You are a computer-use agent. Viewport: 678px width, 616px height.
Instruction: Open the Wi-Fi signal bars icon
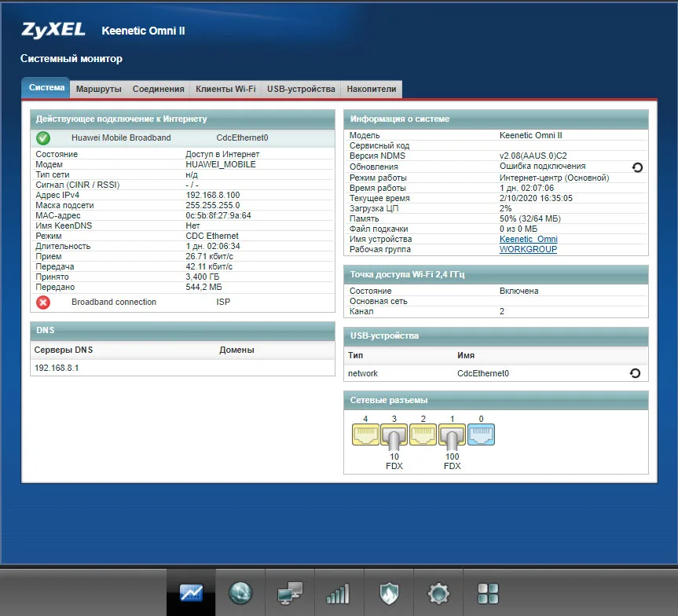coord(339,592)
